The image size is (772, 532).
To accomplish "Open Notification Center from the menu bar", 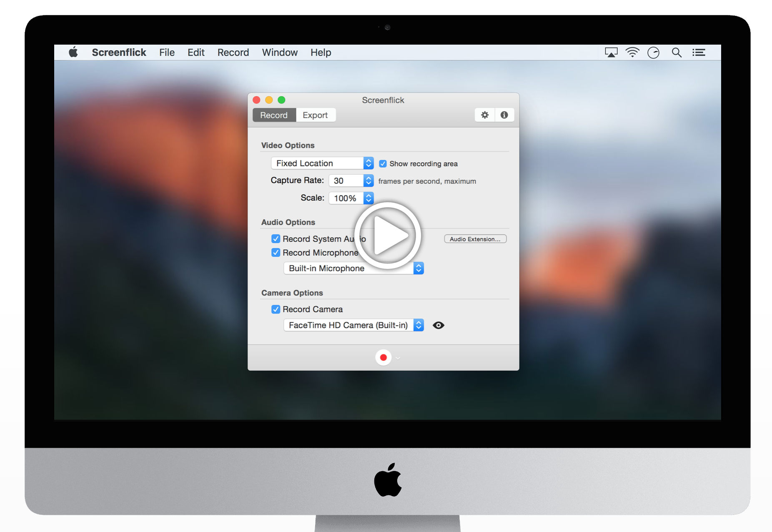I will click(699, 52).
